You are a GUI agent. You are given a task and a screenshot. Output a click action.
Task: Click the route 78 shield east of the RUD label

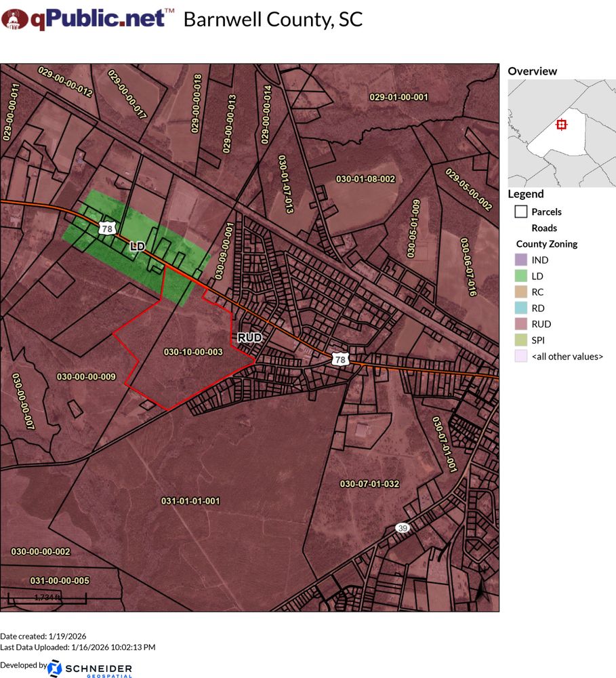point(340,359)
